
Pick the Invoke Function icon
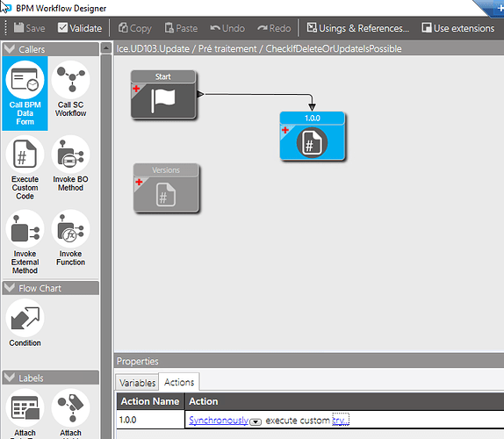(71, 229)
